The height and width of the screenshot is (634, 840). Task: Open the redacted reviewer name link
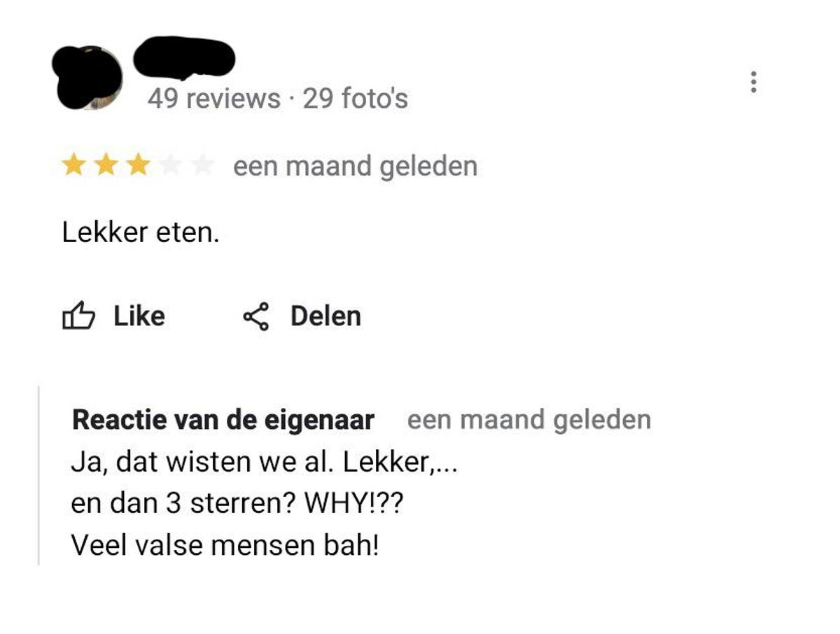[183, 57]
